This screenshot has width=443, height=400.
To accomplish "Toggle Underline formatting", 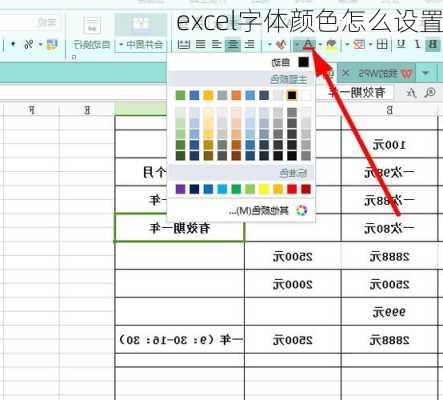I will [401, 44].
